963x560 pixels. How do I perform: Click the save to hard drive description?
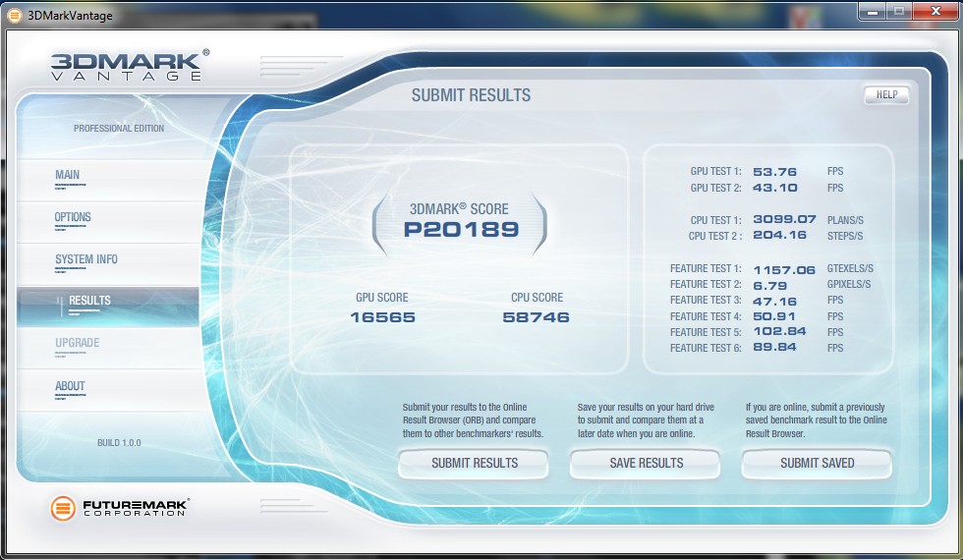point(646,420)
